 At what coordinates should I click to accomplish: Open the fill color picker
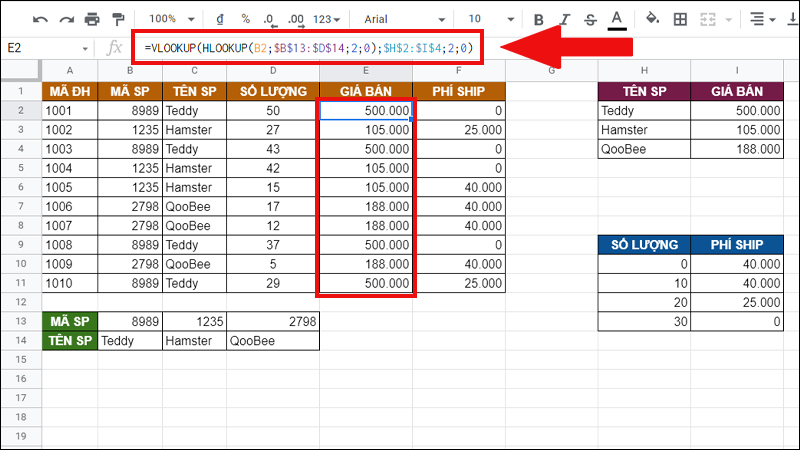[652, 19]
